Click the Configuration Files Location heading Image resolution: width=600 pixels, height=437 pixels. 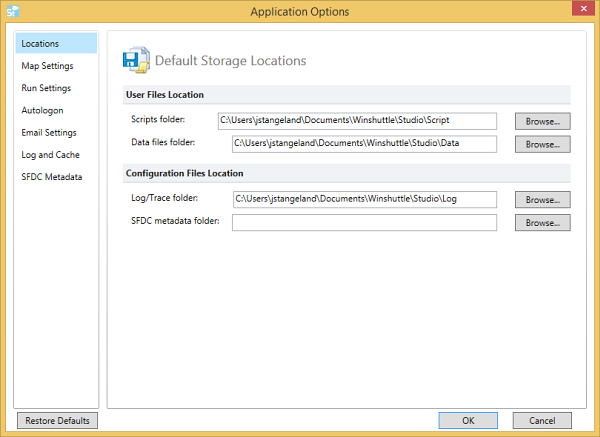[x=184, y=173]
